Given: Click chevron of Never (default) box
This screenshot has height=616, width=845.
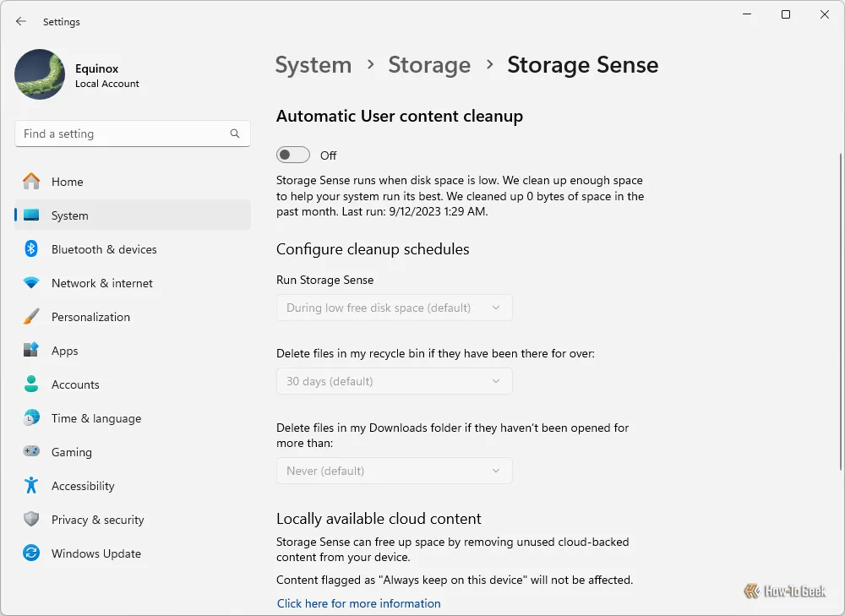Looking at the screenshot, I should click(x=496, y=471).
